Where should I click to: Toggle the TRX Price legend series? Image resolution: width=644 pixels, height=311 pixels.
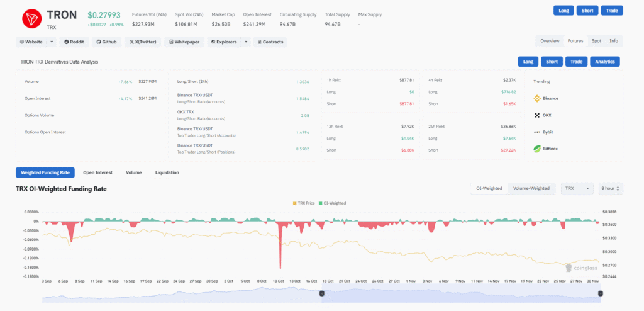click(x=305, y=203)
